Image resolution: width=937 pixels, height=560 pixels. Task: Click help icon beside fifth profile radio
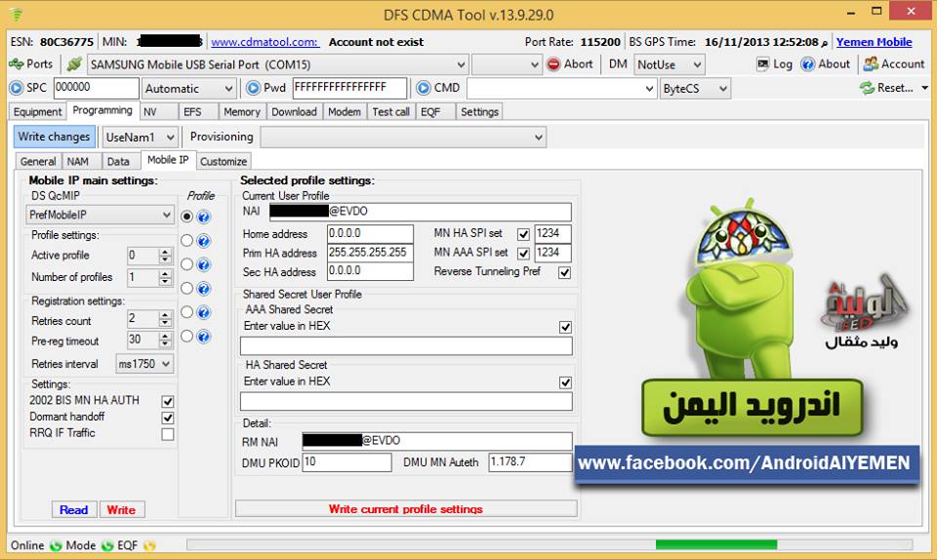coord(204,312)
